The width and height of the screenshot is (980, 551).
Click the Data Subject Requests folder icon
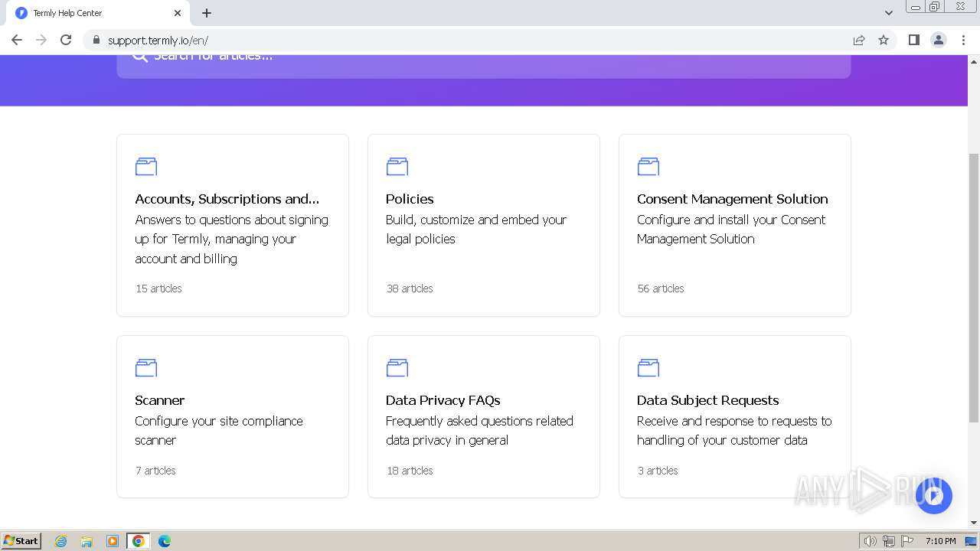pos(648,367)
